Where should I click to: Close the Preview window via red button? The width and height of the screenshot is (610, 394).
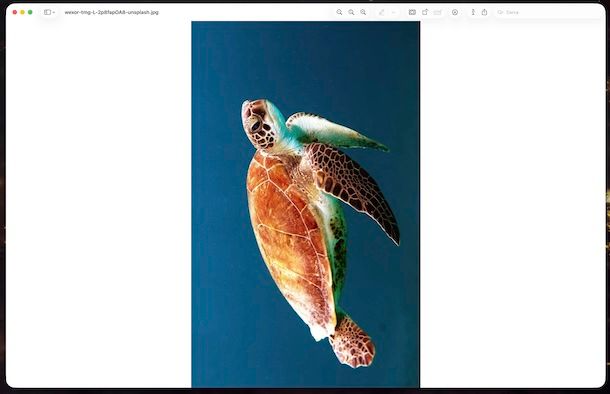15,12
